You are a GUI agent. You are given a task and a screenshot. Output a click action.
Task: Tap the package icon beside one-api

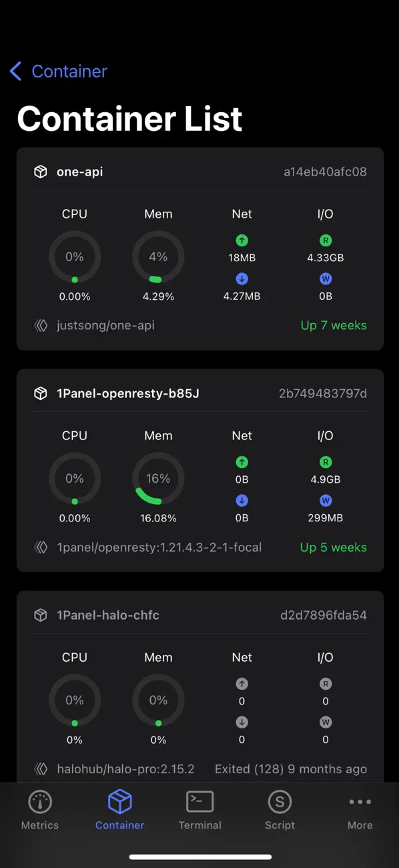[x=40, y=172]
